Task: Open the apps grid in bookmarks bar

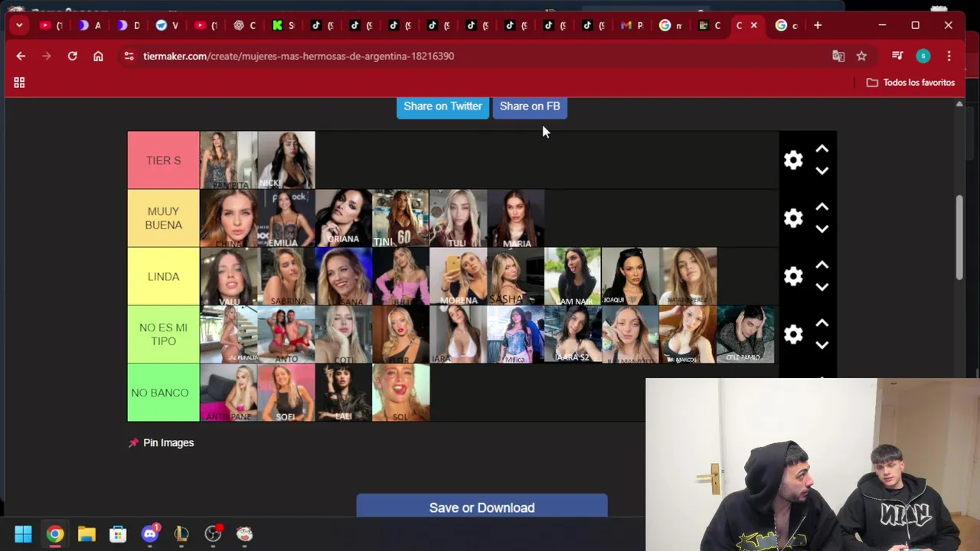Action: pyautogui.click(x=19, y=82)
